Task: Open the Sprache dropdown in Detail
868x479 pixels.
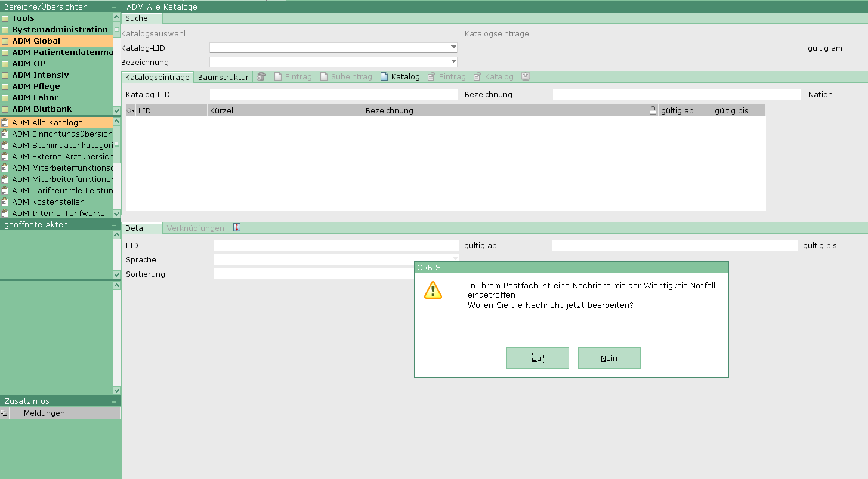Action: click(x=455, y=259)
